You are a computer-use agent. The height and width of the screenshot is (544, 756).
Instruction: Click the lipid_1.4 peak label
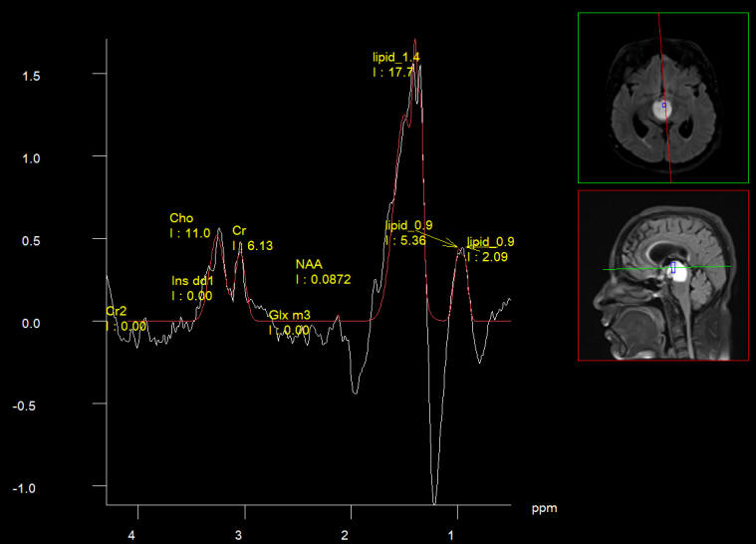pyautogui.click(x=395, y=58)
